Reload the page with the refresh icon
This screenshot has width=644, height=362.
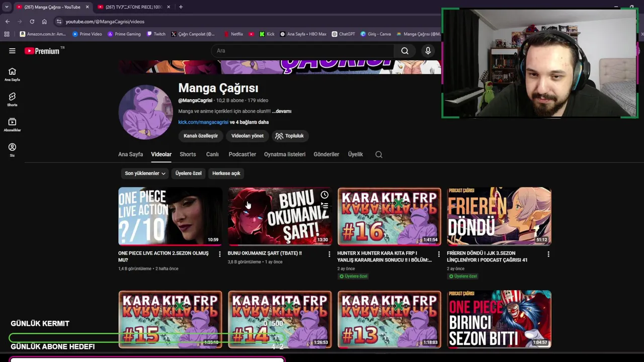pos(32,22)
